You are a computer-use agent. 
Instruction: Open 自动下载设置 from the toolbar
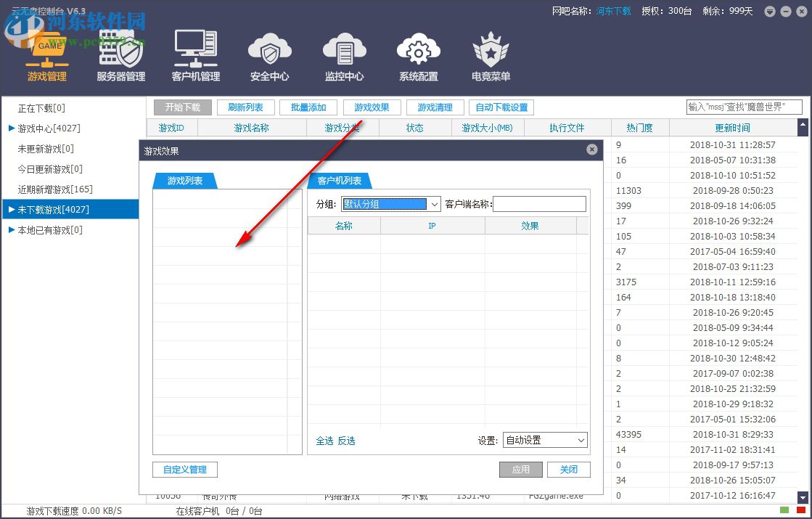tap(501, 107)
